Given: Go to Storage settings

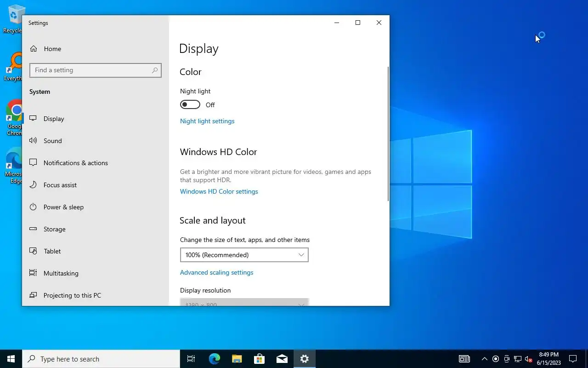Looking at the screenshot, I should click(96, 229).
